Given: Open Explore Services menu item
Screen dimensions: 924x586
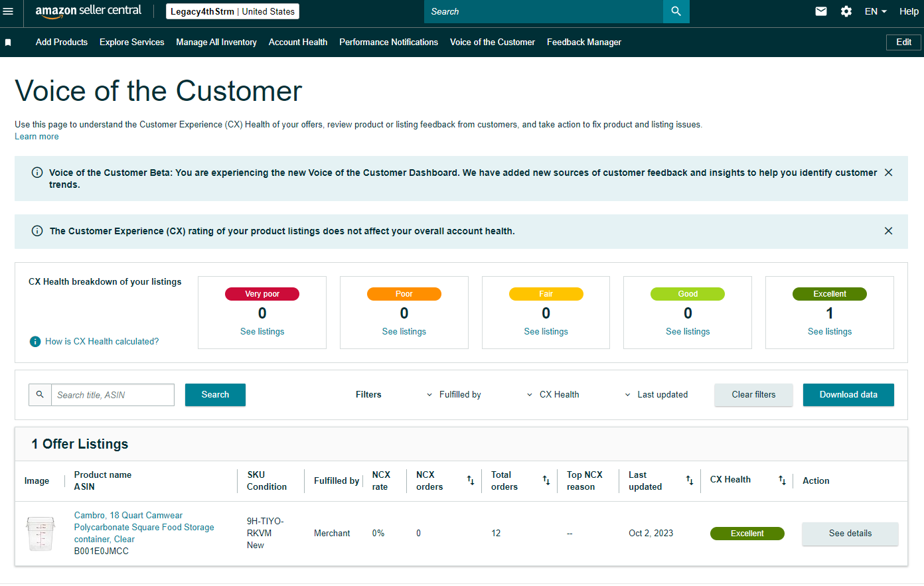Looking at the screenshot, I should pos(132,42).
